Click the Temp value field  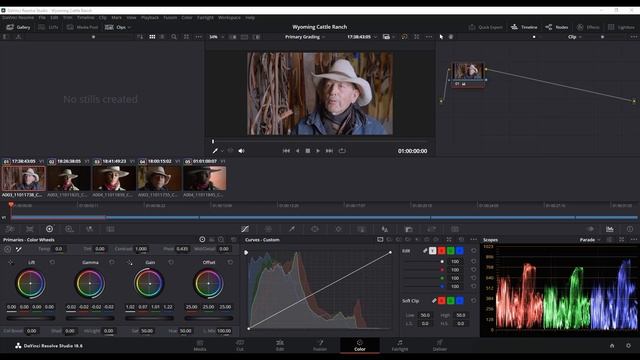tap(59, 249)
